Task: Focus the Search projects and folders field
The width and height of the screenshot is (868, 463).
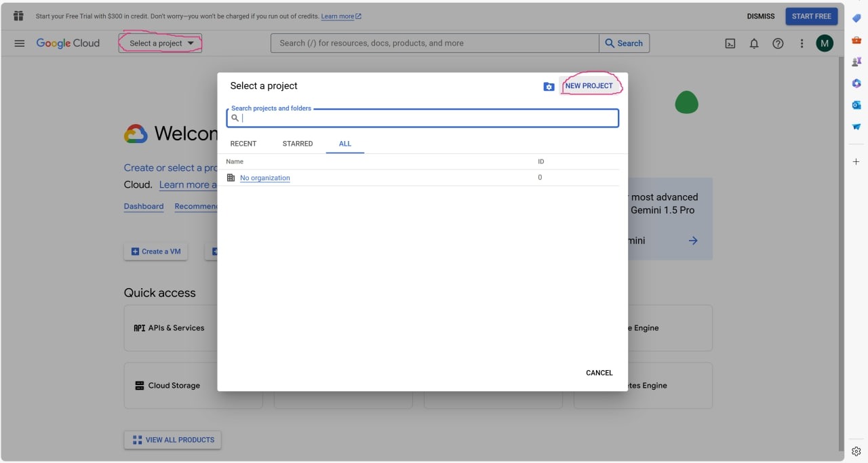Action: pos(422,118)
